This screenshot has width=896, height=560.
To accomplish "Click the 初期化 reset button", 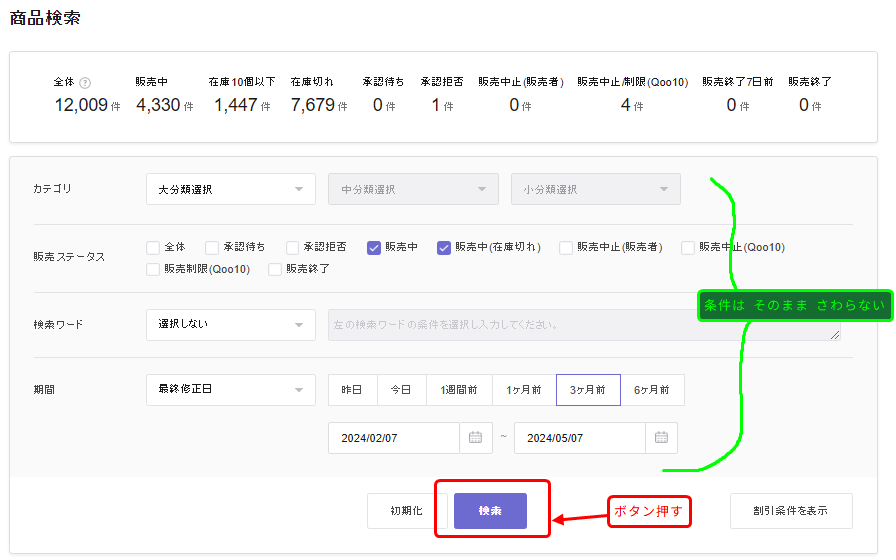I will pos(406,511).
